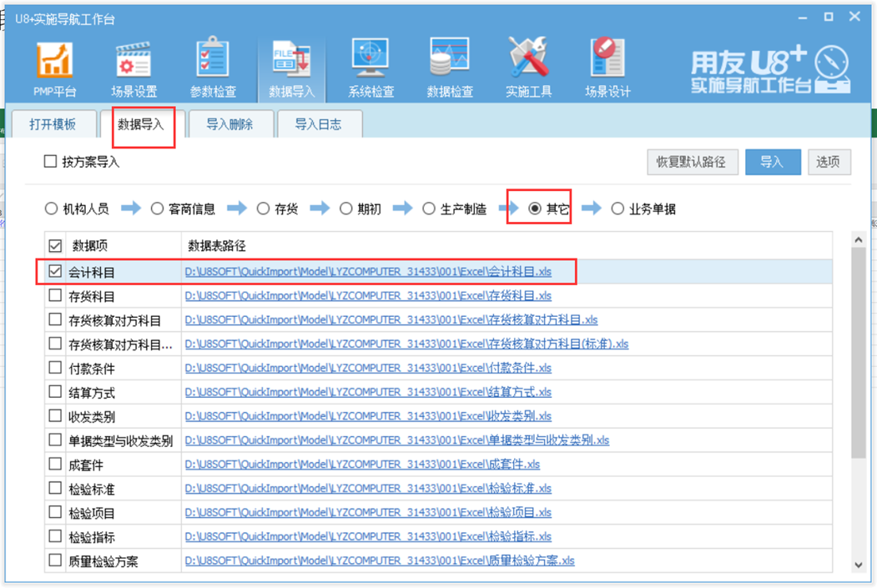Open the 付款条件.xls path link
Image resolution: width=877 pixels, height=588 pixels.
pos(368,368)
